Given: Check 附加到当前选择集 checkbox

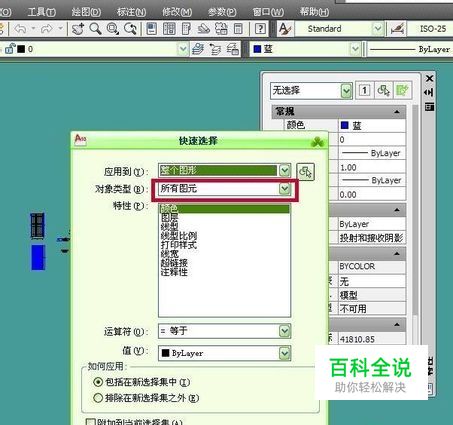Looking at the screenshot, I should point(90,422).
